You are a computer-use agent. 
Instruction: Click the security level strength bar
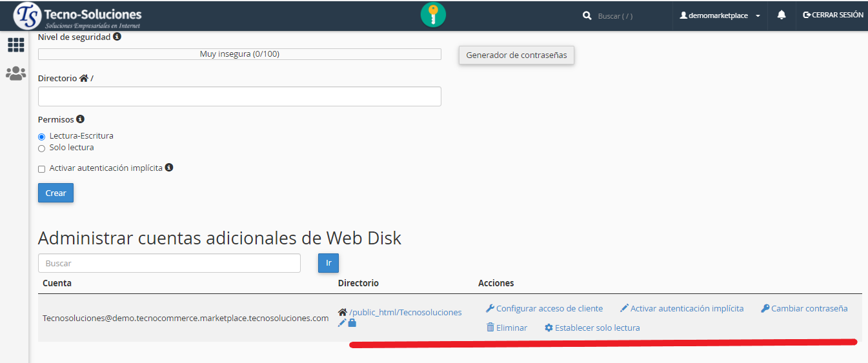point(239,54)
